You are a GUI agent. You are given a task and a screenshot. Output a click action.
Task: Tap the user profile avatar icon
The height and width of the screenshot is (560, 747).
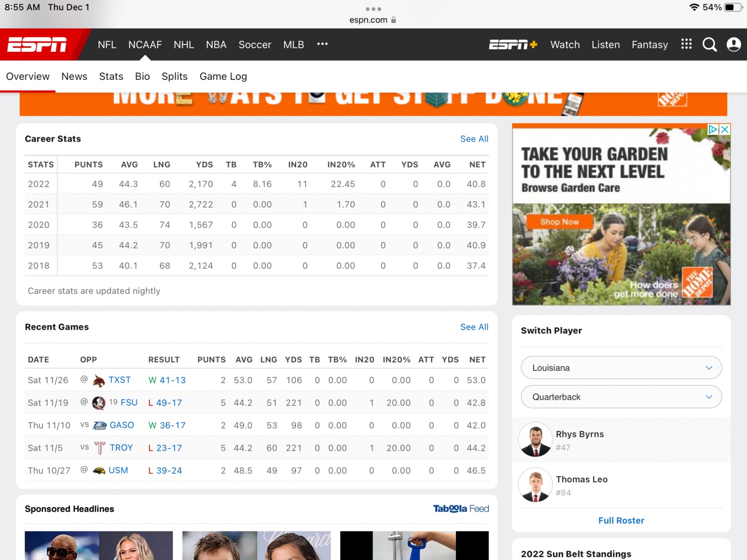click(734, 45)
